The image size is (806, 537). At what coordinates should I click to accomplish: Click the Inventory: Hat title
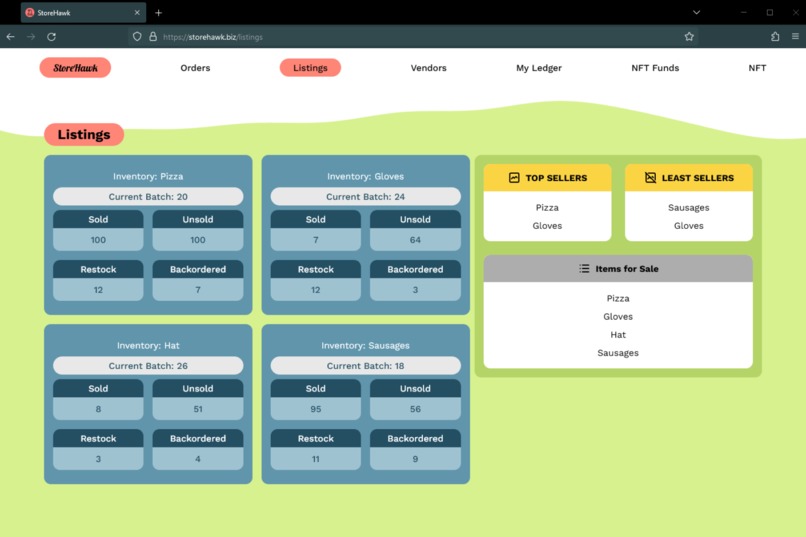pyautogui.click(x=148, y=345)
